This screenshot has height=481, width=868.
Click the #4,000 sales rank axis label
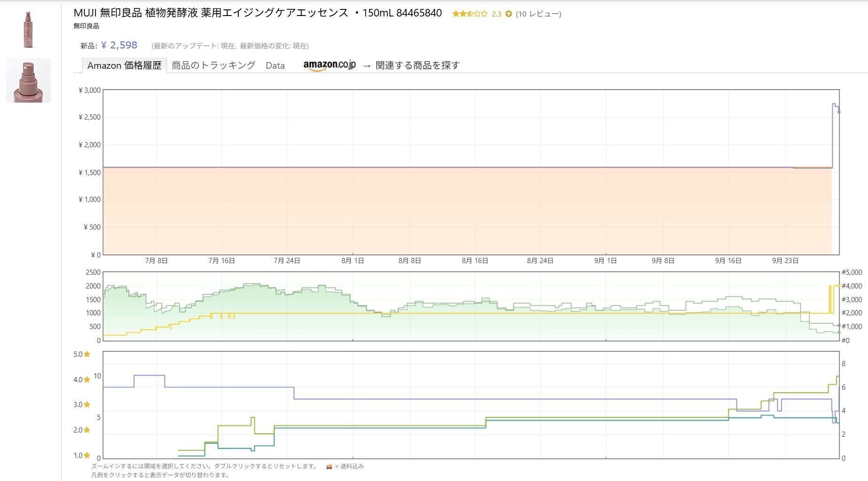852,286
